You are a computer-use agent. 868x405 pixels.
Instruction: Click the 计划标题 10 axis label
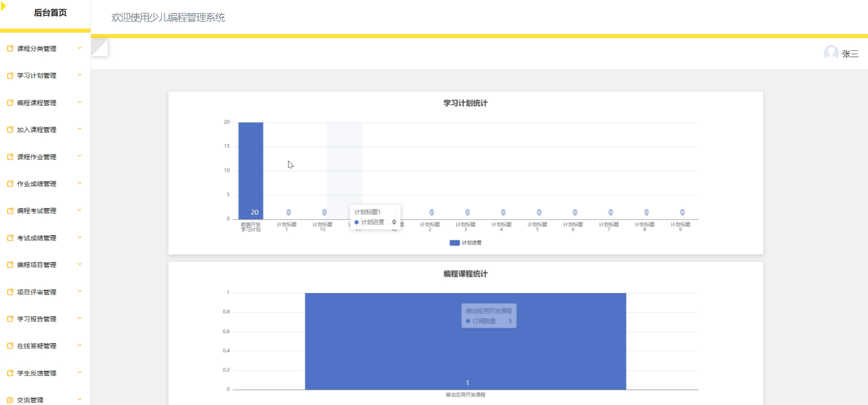point(322,227)
